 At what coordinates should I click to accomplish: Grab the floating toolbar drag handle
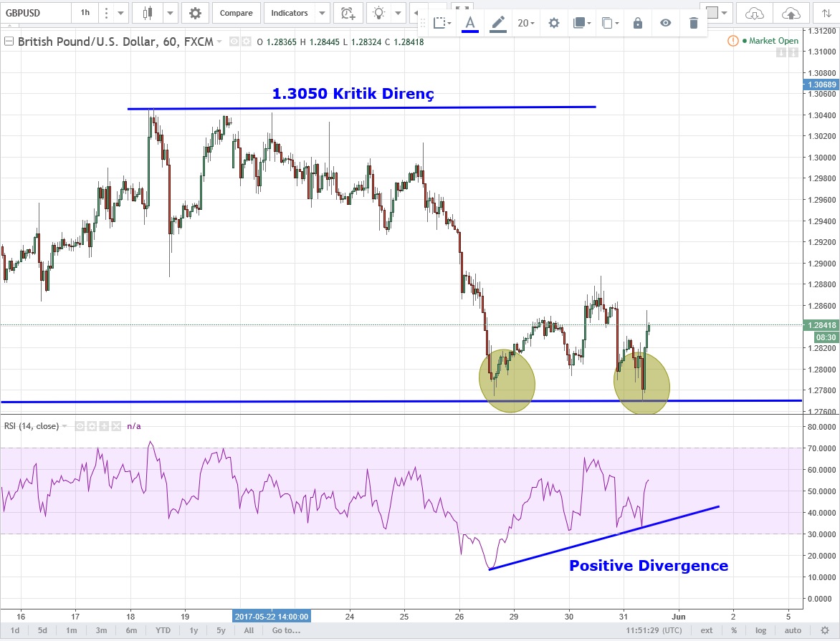coord(423,23)
